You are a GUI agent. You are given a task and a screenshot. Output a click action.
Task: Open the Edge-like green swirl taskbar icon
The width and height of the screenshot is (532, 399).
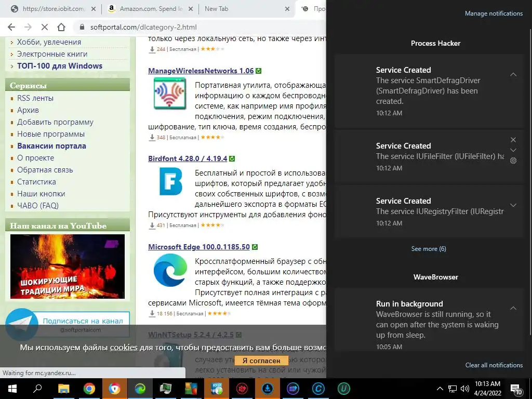[x=140, y=389]
